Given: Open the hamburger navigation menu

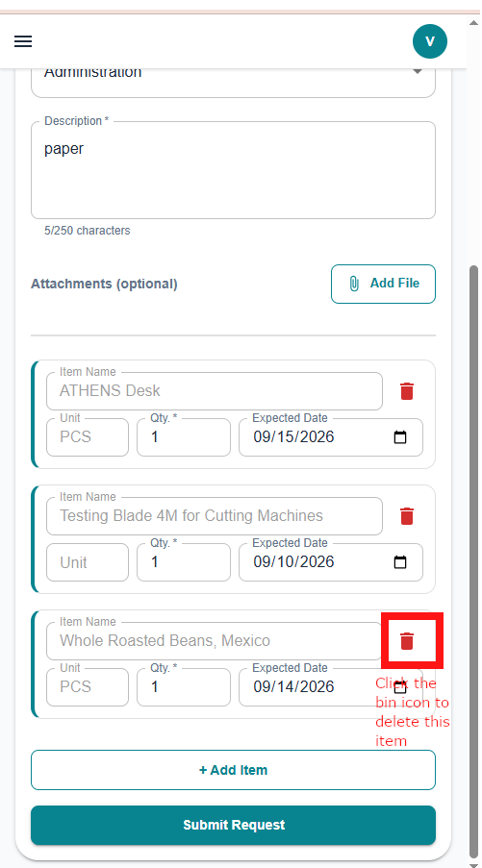Looking at the screenshot, I should pos(23,41).
